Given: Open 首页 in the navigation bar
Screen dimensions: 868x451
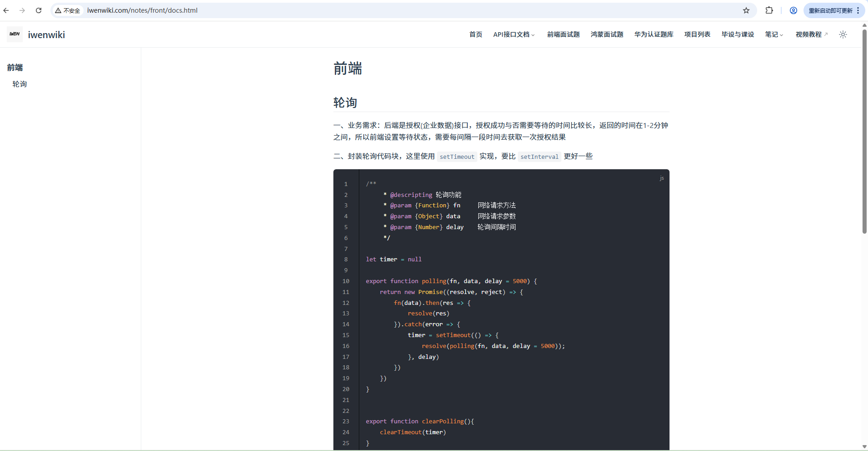Looking at the screenshot, I should (x=476, y=34).
